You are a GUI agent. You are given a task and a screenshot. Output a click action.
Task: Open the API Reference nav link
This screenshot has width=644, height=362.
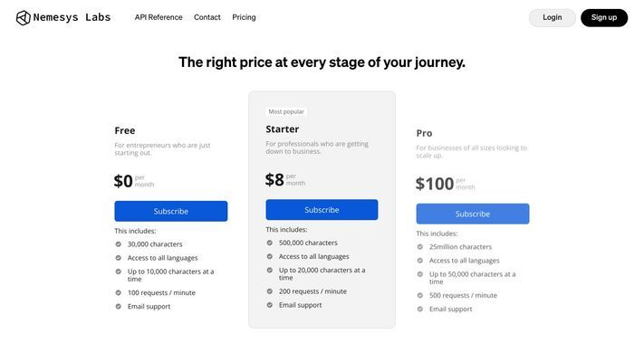(159, 17)
